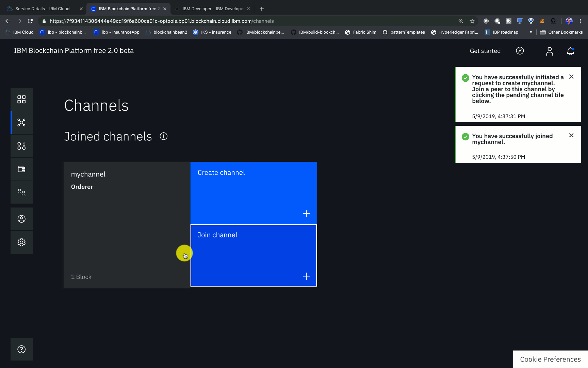
Task: Open IBM/build-blockch... bookmark
Action: tap(315, 32)
